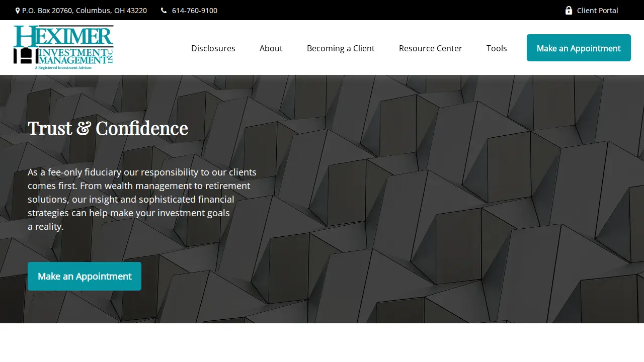Open the Disclosures menu
The image size is (644, 362).
pyautogui.click(x=213, y=48)
